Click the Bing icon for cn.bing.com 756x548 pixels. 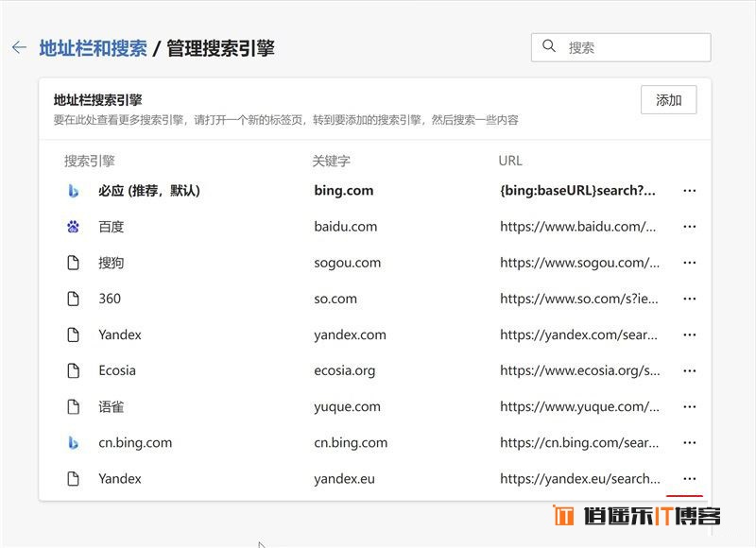[x=73, y=442]
